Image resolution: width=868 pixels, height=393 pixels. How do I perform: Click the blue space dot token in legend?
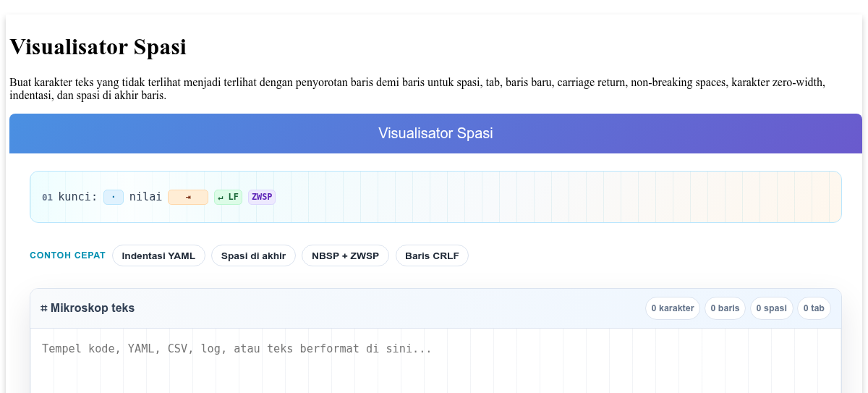114,197
